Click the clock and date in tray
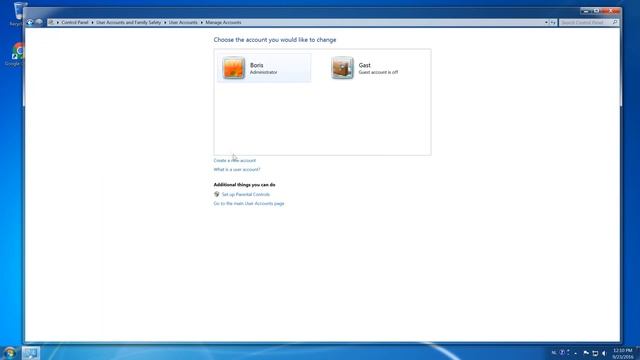The height and width of the screenshot is (360, 640). point(622,353)
